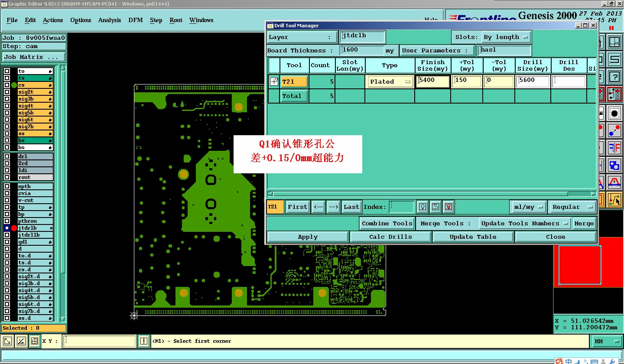624x364 pixels.
Task: Click the horizontal scrollbar in Drill Tool Manager
Action: (x=431, y=194)
